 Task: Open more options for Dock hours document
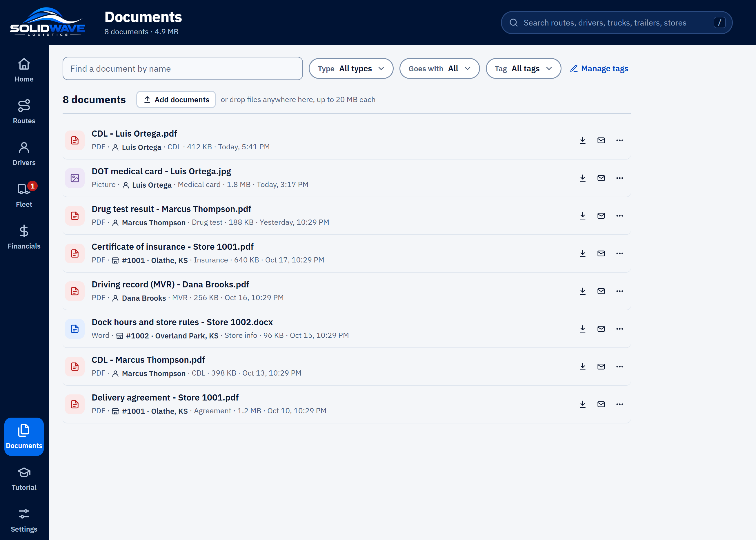click(x=620, y=329)
